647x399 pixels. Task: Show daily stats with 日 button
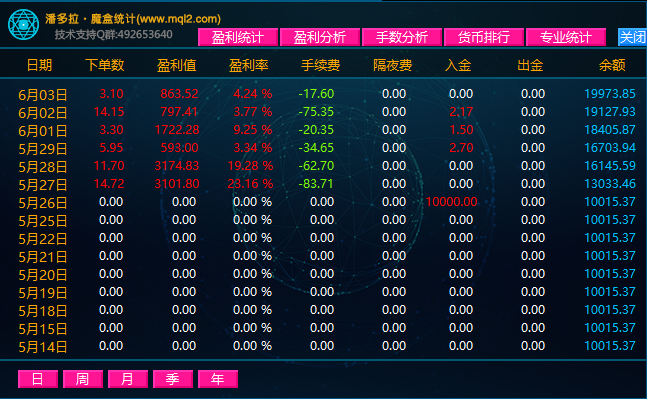coord(38,379)
